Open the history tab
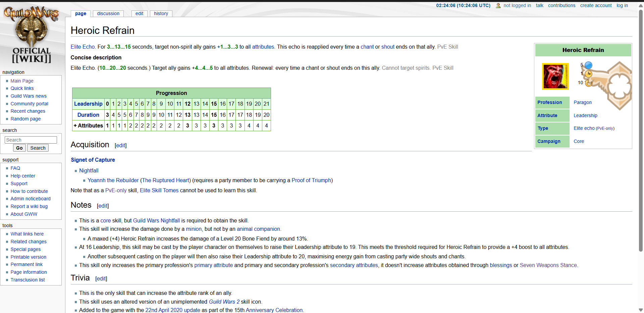The image size is (644, 313). pyautogui.click(x=161, y=13)
